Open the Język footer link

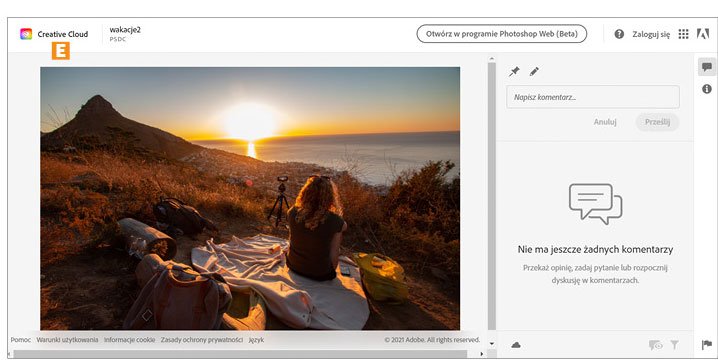tap(256, 340)
